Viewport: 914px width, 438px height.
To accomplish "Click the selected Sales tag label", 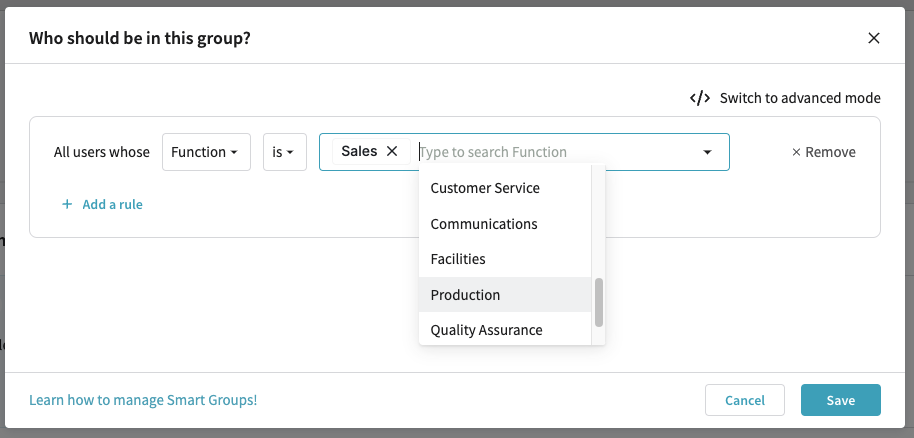I will 359,151.
